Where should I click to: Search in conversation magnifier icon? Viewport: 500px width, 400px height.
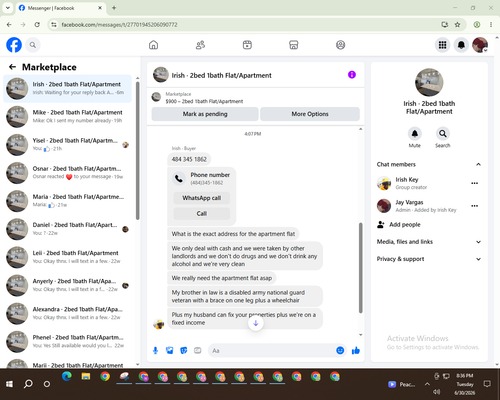click(443, 134)
